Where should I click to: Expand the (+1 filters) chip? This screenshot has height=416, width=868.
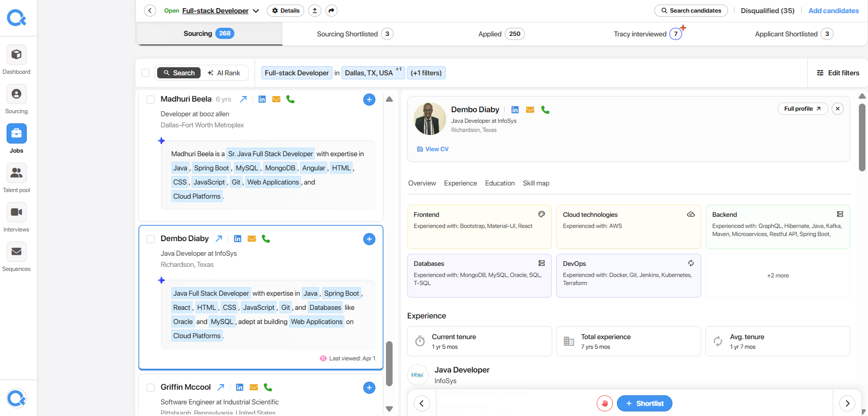[426, 73]
